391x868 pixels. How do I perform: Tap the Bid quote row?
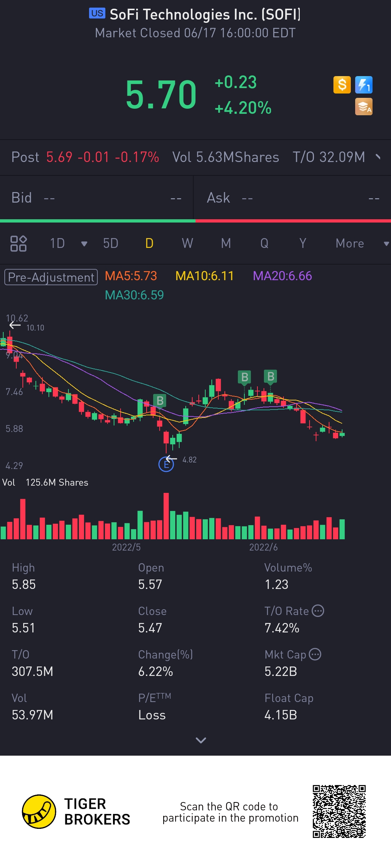[97, 198]
